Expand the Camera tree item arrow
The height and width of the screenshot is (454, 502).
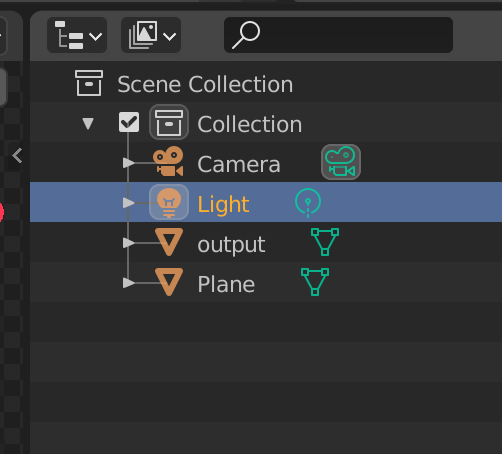click(x=128, y=163)
